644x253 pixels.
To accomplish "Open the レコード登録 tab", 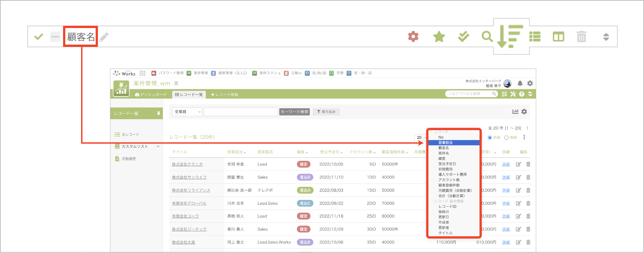I will 224,94.
